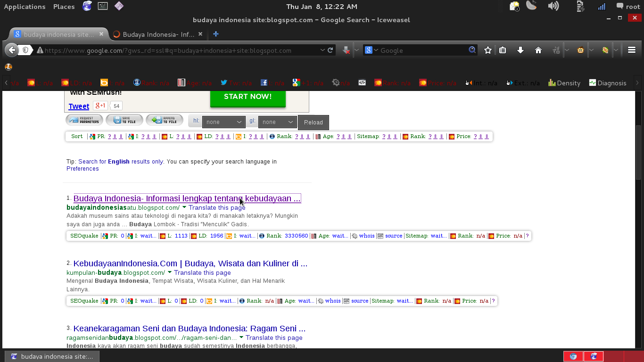Expand the arrow beside budayaindonesiasatu.blogspot.com URL
The height and width of the screenshot is (362, 644).
point(184,207)
